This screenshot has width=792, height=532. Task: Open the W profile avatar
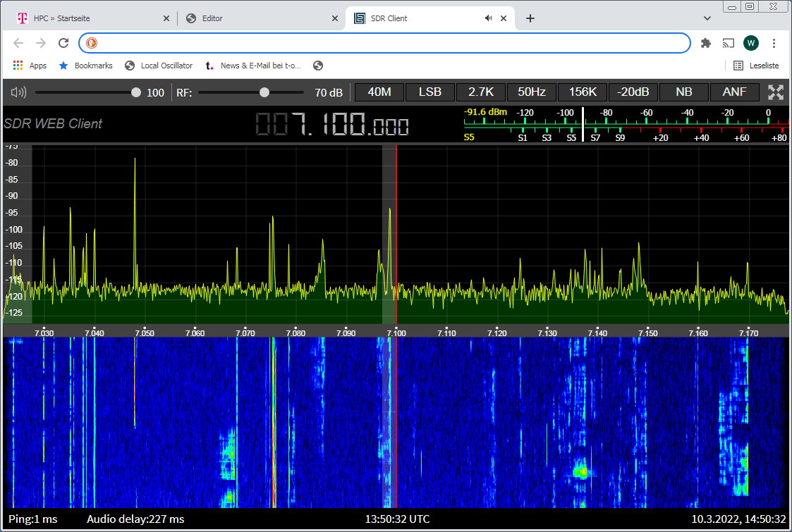coord(751,43)
